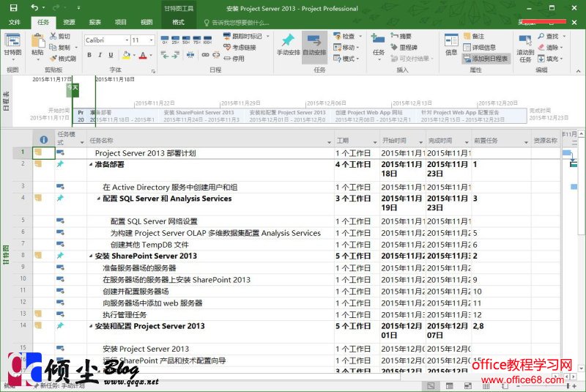Insert a Milestone
586x392 pixels.
[404, 48]
